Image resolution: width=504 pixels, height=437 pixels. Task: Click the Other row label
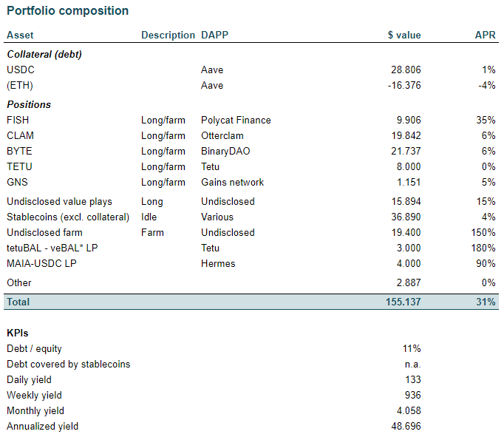point(19,283)
